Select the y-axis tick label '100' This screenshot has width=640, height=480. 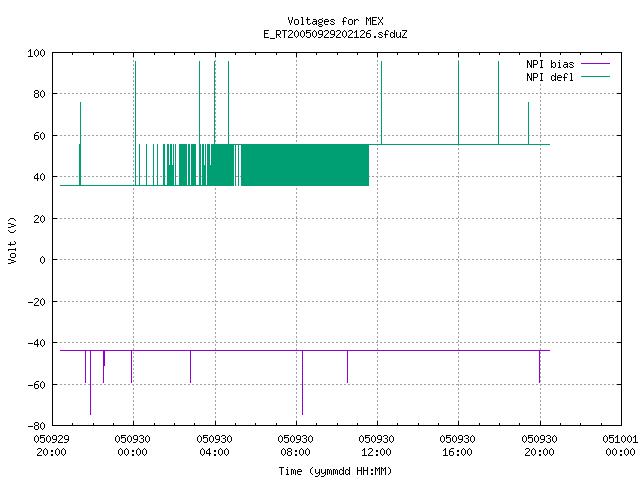[36, 53]
